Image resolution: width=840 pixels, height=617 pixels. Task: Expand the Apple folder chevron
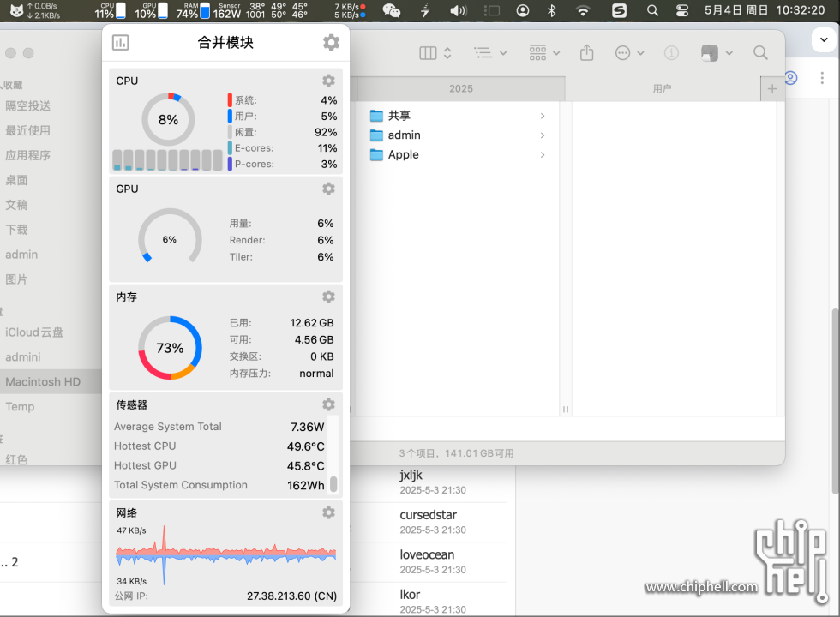pyautogui.click(x=543, y=155)
